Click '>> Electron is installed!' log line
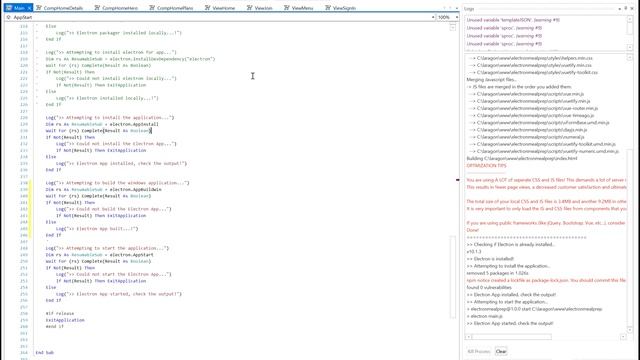The image size is (640, 360). tap(490, 259)
